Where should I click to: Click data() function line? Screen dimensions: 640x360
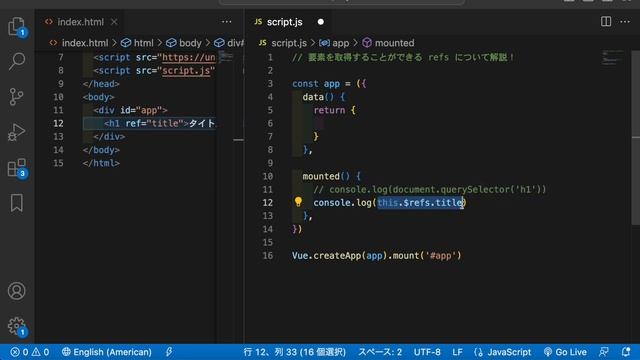coord(324,97)
